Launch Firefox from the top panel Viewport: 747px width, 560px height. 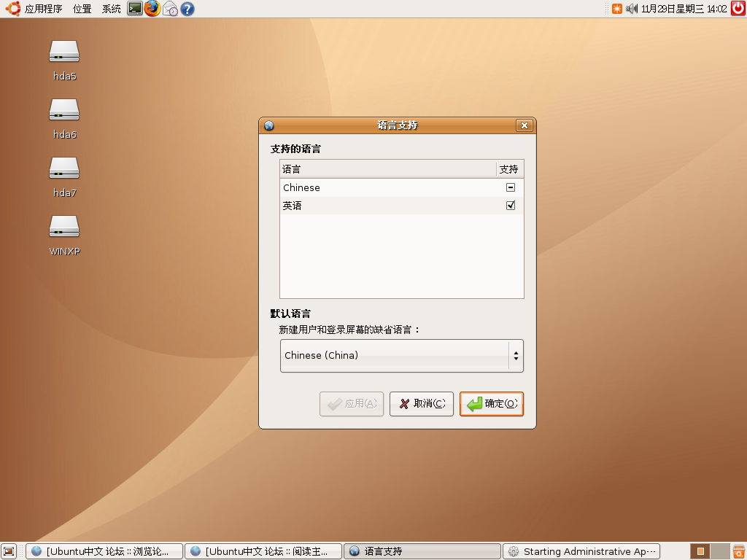coord(152,9)
